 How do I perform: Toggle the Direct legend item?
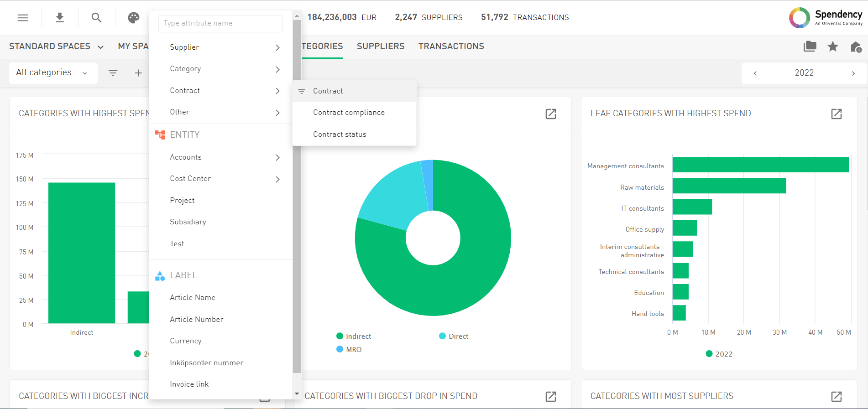[x=454, y=337]
